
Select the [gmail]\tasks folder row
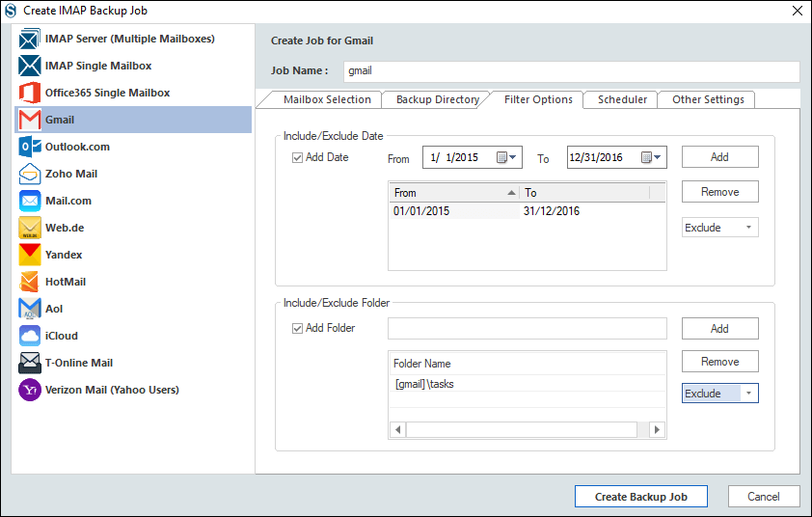click(x=528, y=384)
